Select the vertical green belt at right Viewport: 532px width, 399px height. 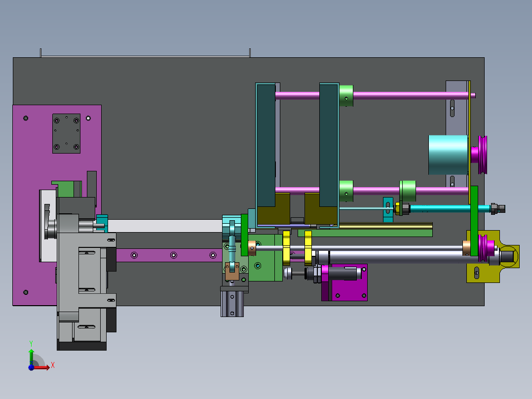pos(474,221)
